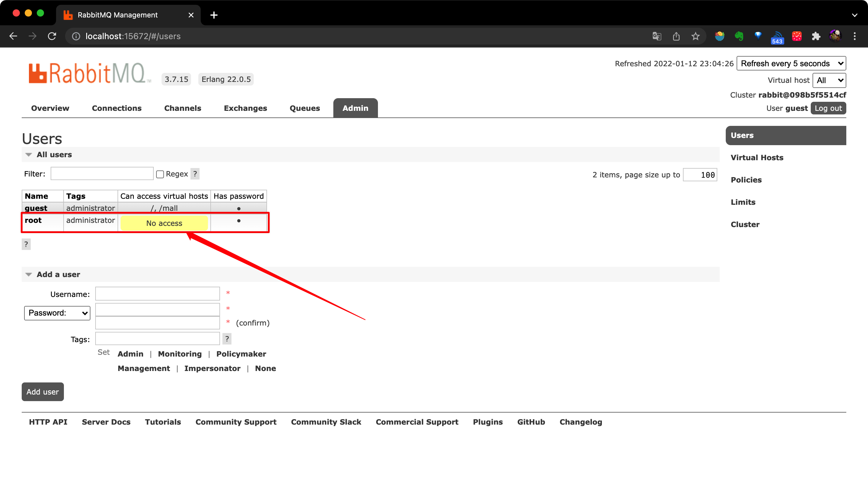
Task: Set tag to None
Action: pos(265,368)
